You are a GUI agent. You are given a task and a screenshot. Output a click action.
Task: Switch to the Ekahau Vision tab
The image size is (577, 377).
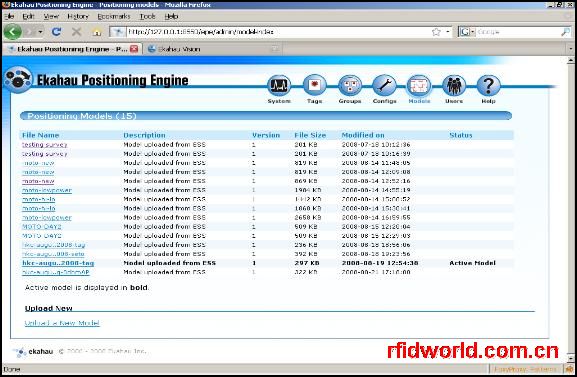pos(212,49)
